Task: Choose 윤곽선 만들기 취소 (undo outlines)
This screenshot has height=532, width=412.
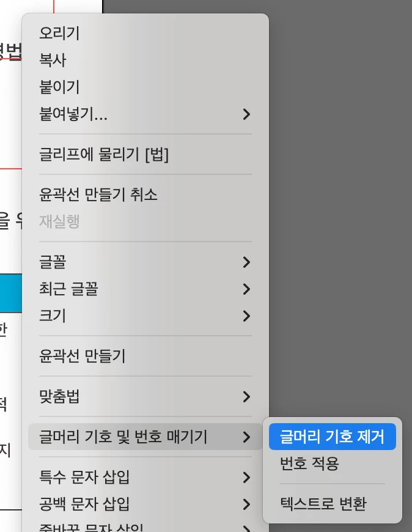Action: 145,194
